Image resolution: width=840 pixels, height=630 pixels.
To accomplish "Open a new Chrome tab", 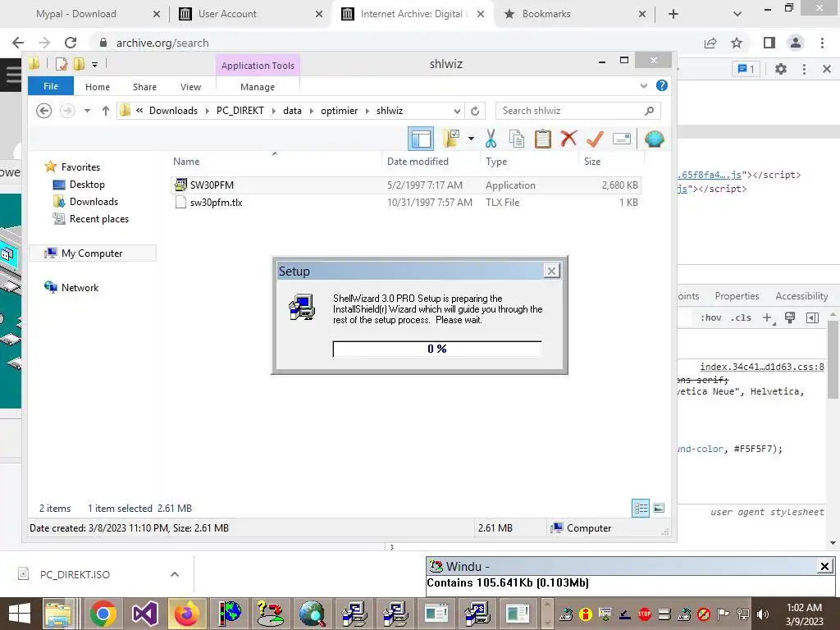I will pyautogui.click(x=673, y=15).
